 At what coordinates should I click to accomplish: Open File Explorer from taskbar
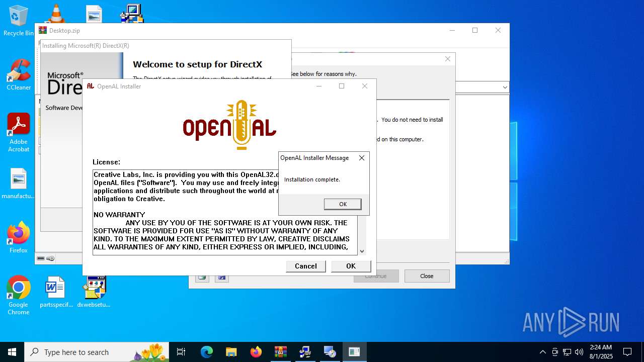(231, 352)
